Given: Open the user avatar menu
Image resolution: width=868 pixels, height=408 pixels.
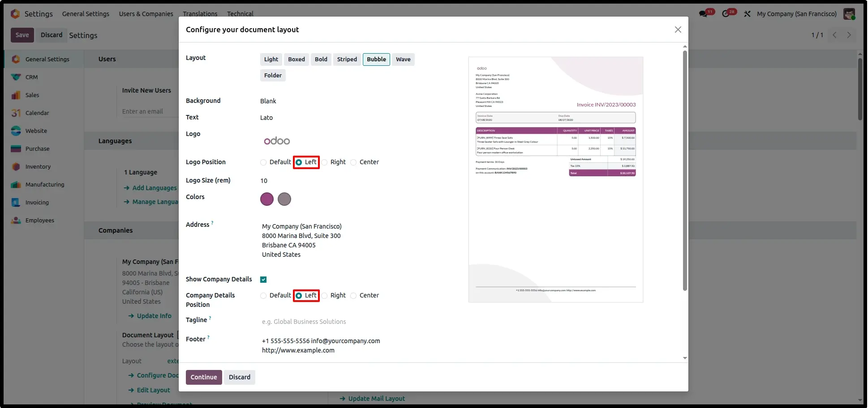Looking at the screenshot, I should (849, 14).
